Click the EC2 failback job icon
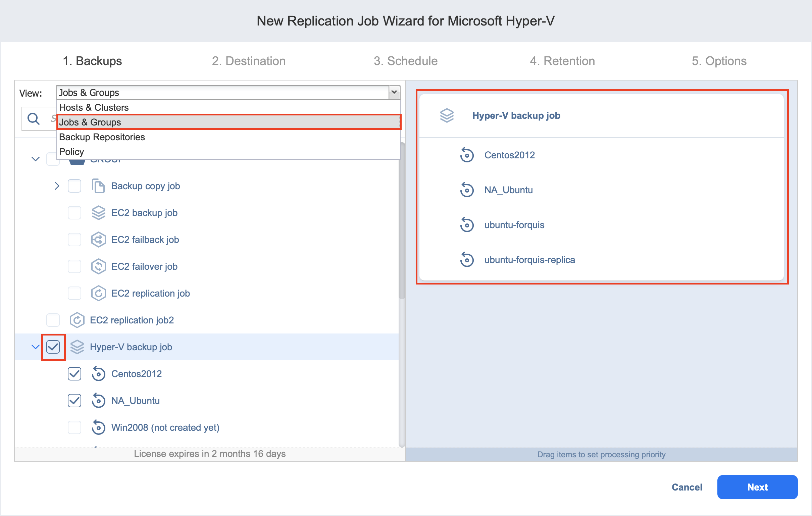 pos(98,240)
